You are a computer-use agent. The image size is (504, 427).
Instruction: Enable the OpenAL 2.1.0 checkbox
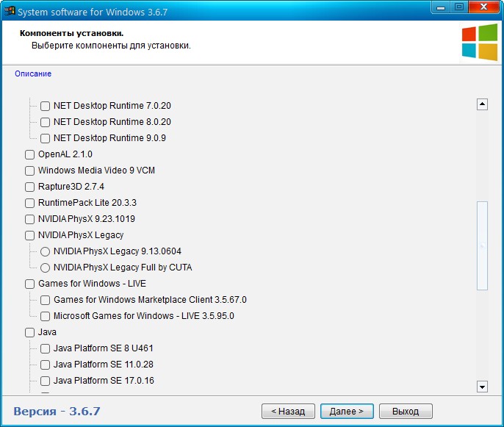click(x=29, y=154)
